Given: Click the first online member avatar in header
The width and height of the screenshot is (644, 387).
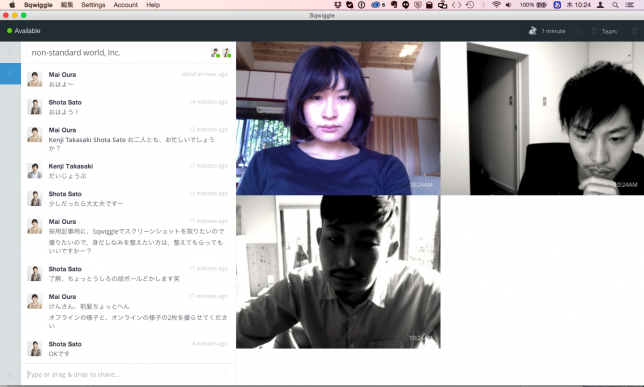Looking at the screenshot, I should click(x=215, y=53).
